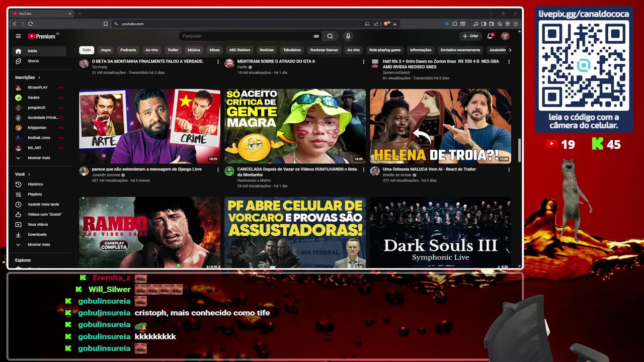Viewport: 644px width, 362px height.
Task: Open options menu for Uma Odisseia MALUCA video
Action: click(509, 170)
